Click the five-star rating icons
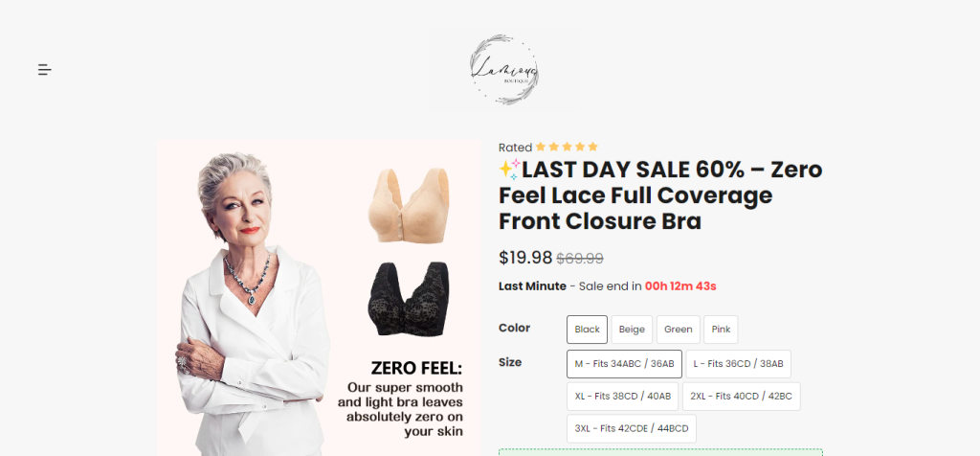 (x=567, y=147)
